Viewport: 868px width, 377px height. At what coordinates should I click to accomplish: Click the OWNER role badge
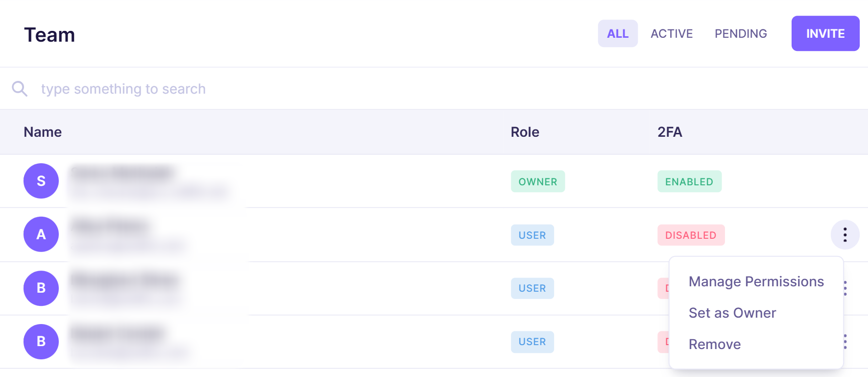pos(538,181)
